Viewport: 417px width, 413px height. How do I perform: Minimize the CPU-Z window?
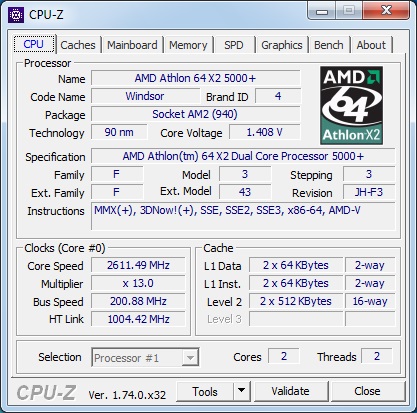pos(322,12)
